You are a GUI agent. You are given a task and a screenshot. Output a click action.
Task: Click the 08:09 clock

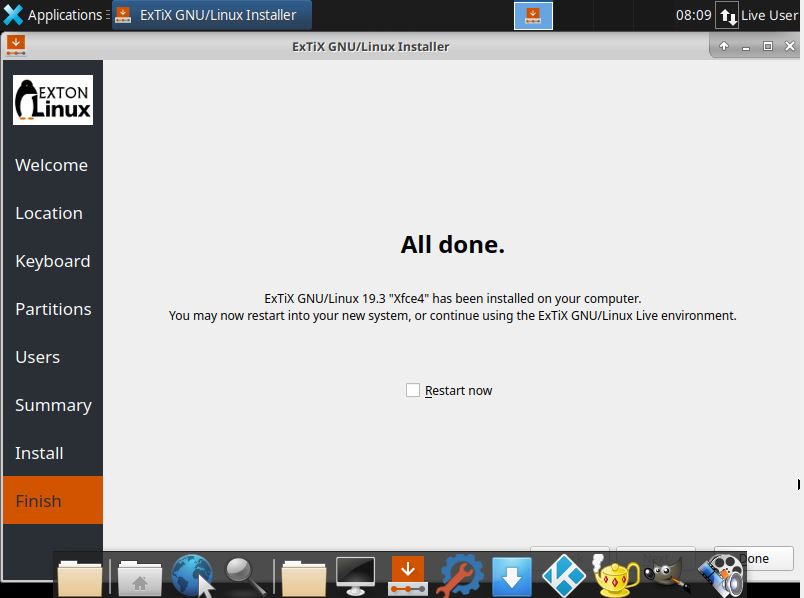[x=693, y=15]
